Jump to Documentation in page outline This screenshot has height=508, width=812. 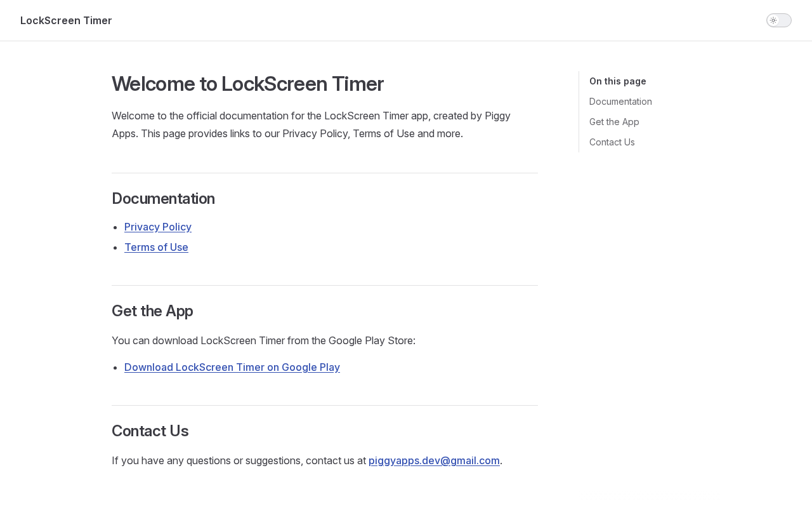[620, 102]
